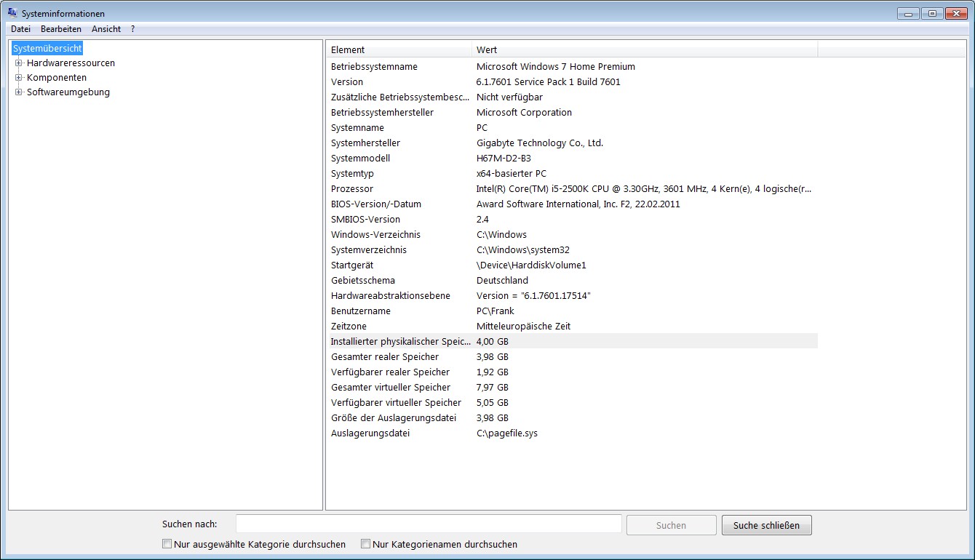Select the Größe der Auslagerungsdatei row
This screenshot has width=975, height=560.
572,417
